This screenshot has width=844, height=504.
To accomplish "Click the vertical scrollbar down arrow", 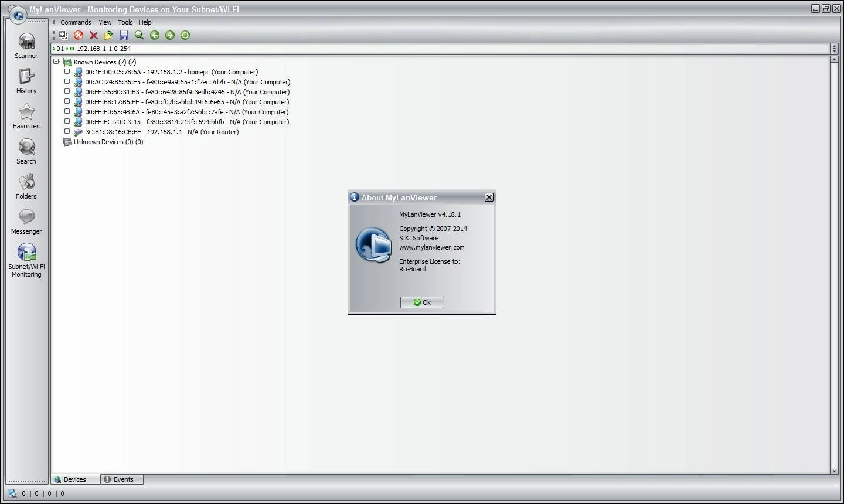I will click(834, 471).
